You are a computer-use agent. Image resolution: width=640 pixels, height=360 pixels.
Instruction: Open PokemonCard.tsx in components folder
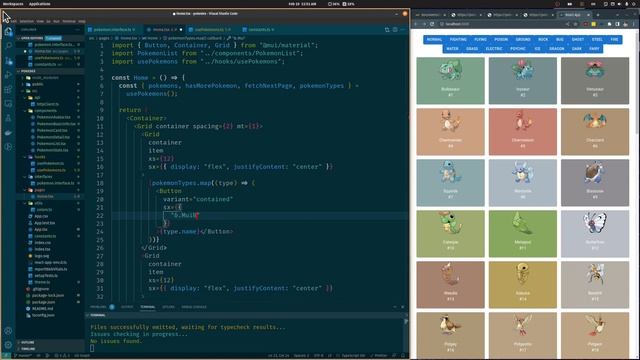[52, 130]
